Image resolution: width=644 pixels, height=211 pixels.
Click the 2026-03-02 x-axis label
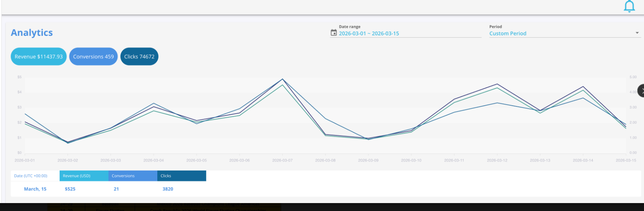pos(68,160)
